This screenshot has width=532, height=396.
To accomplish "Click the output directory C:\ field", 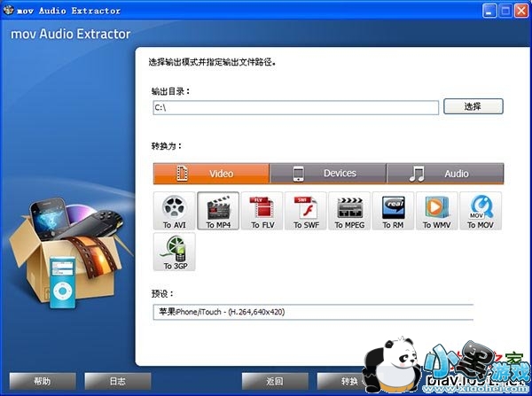I will [296, 108].
